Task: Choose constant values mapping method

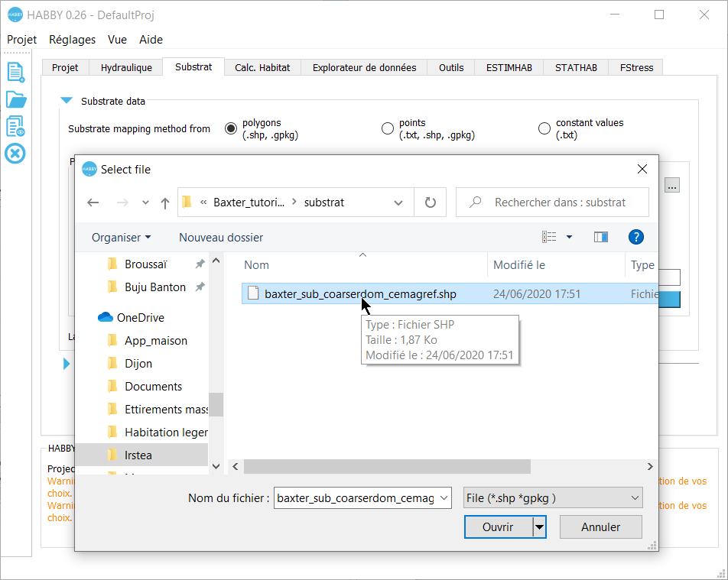Action: pyautogui.click(x=544, y=128)
